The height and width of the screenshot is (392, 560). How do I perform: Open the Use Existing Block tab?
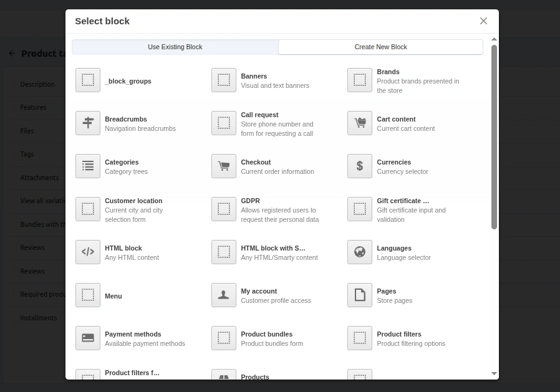tap(175, 47)
